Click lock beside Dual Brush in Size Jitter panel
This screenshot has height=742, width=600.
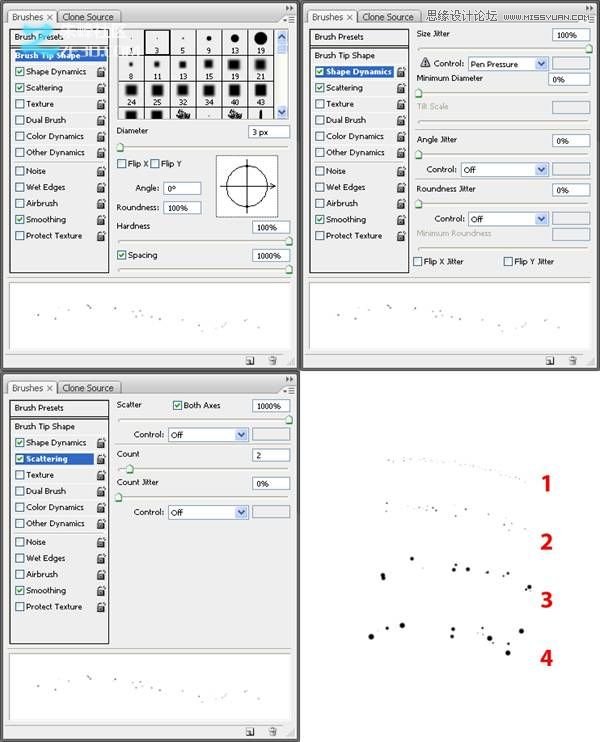click(401, 120)
